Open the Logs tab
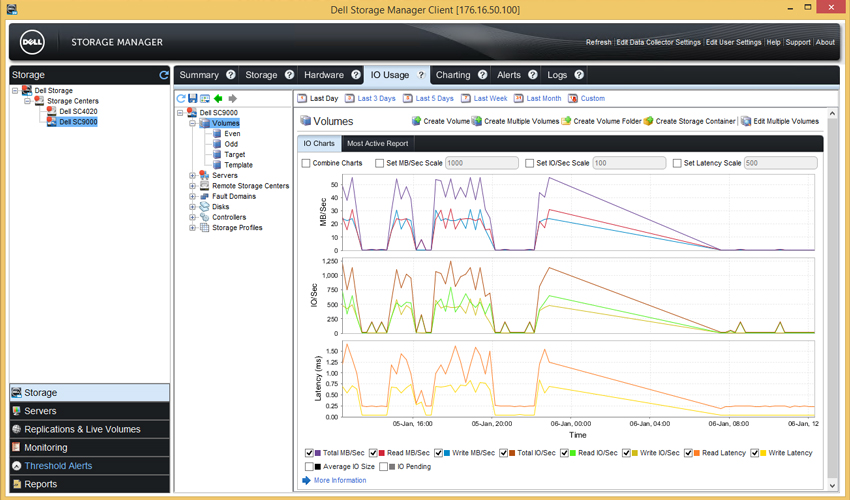The width and height of the screenshot is (850, 500). (x=557, y=75)
